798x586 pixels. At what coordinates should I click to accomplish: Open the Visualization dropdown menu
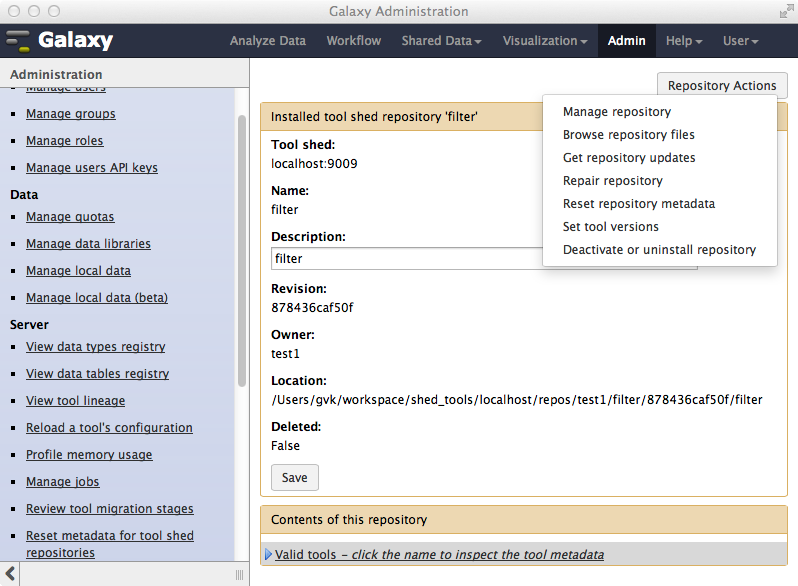tap(545, 41)
